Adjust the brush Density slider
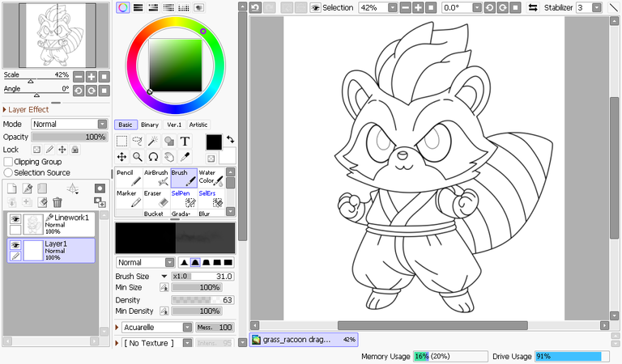The height and width of the screenshot is (364, 622). click(202, 300)
